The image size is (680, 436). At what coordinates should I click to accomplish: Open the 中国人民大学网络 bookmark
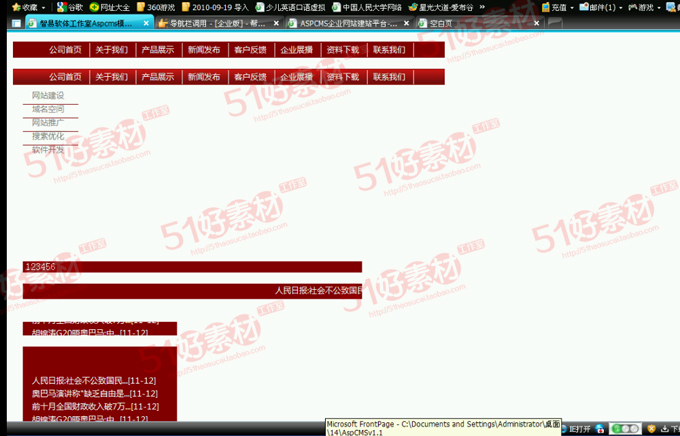(367, 7)
